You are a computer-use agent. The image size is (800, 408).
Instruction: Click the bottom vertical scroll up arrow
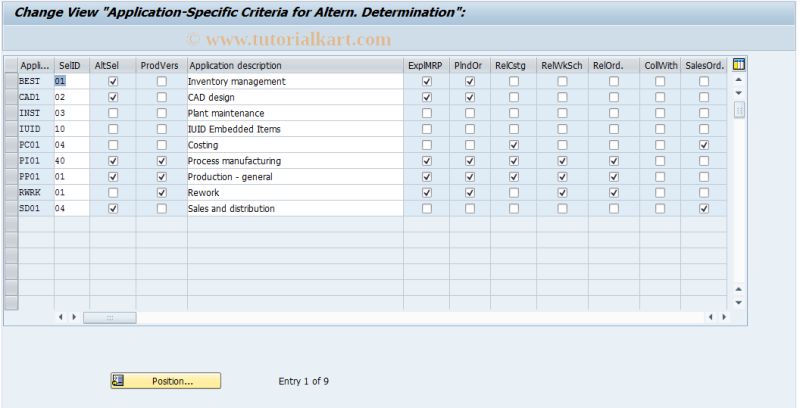(x=739, y=289)
